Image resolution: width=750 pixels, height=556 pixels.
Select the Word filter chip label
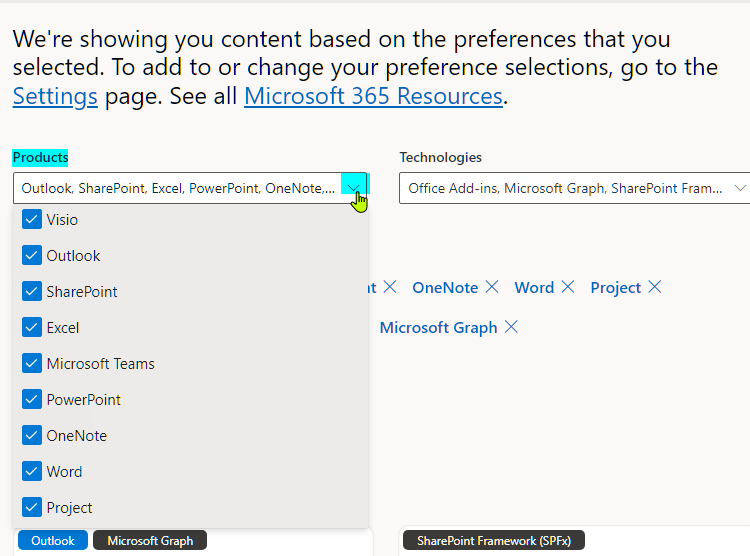pyautogui.click(x=534, y=288)
